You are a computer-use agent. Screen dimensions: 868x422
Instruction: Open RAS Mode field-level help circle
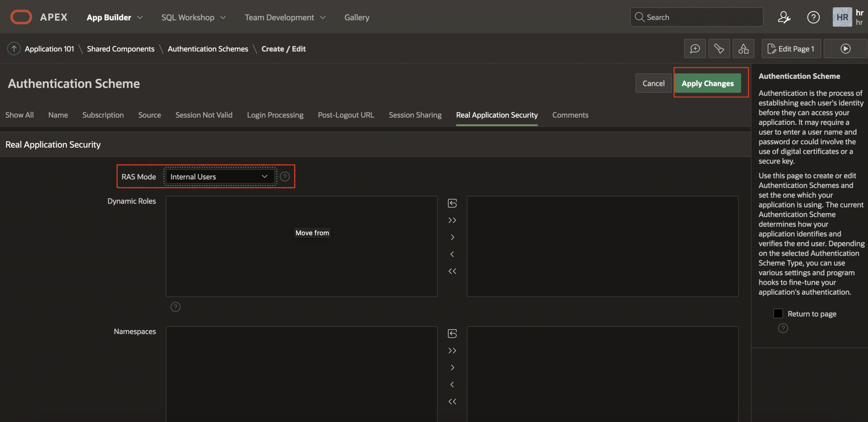click(x=284, y=176)
